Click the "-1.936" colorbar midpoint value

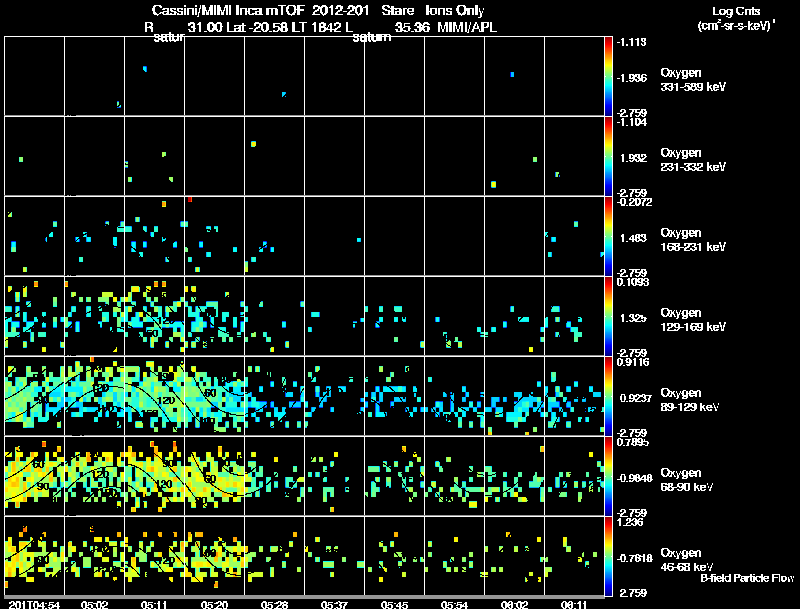[632, 78]
